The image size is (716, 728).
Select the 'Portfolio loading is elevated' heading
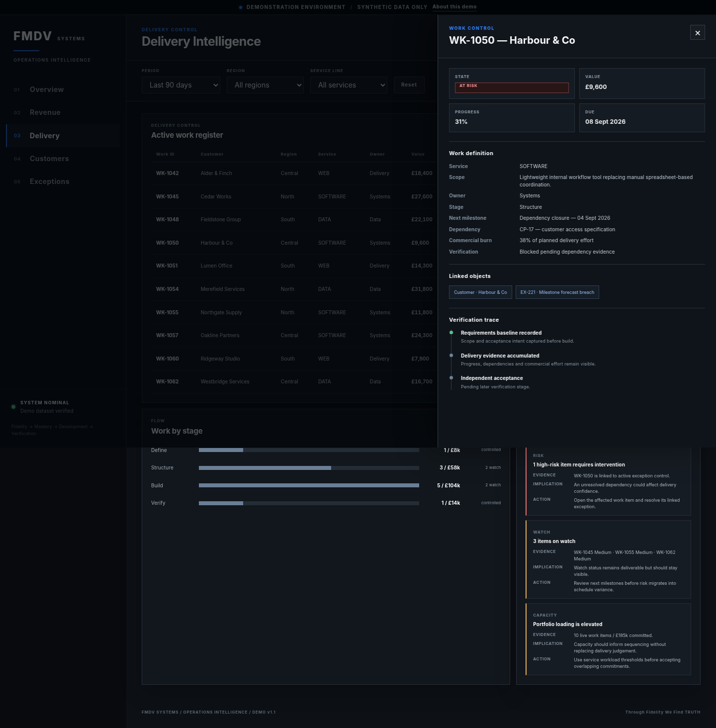(568, 624)
